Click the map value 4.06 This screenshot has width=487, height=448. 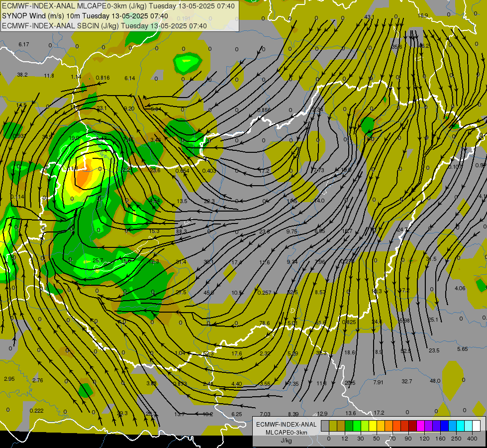[x=460, y=288]
